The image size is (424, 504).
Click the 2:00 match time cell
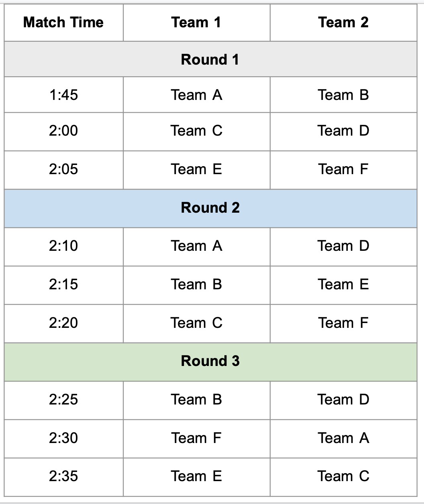click(63, 131)
